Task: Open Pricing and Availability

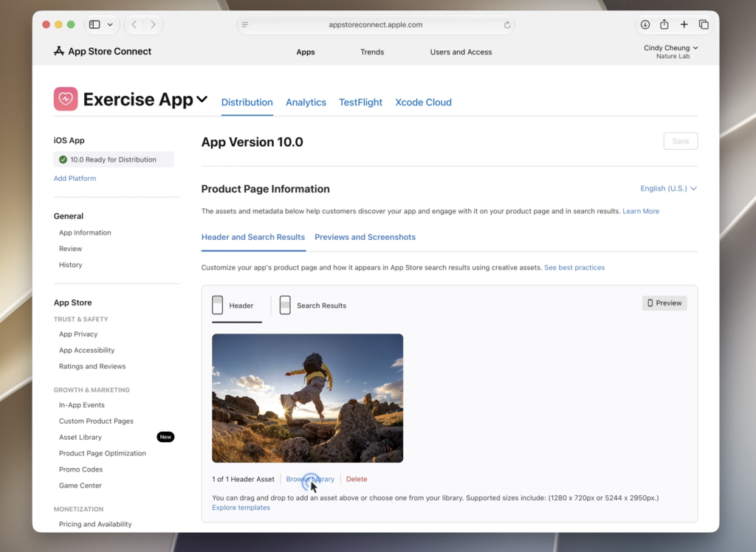Action: [95, 524]
